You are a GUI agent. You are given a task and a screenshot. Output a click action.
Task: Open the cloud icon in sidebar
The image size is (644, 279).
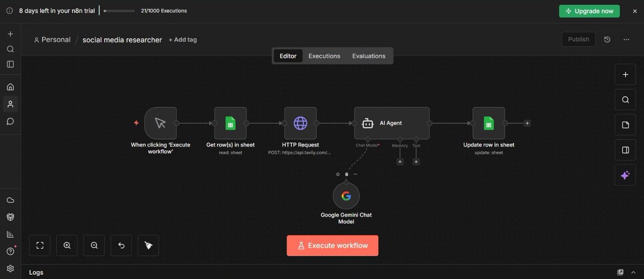point(10,200)
